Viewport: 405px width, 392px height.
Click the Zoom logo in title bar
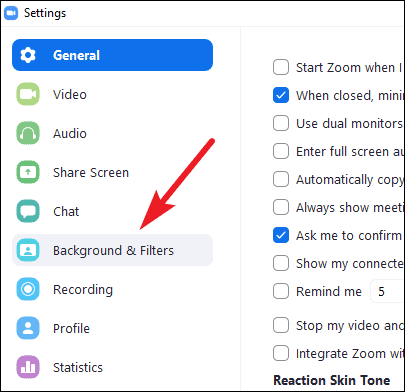[11, 13]
